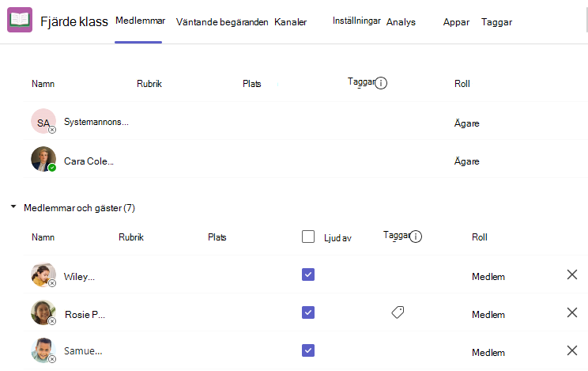588x371 pixels.
Task: Open the Inställningar tab
Action: click(356, 21)
